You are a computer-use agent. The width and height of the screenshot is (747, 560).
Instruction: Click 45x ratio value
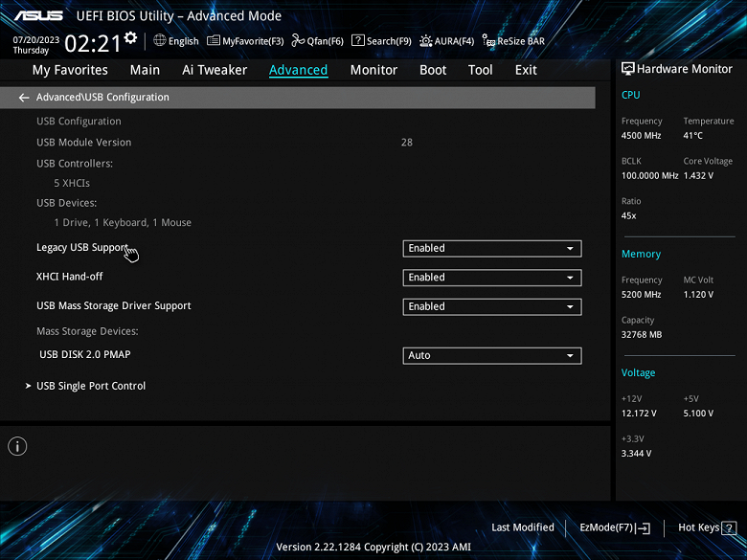pos(629,215)
